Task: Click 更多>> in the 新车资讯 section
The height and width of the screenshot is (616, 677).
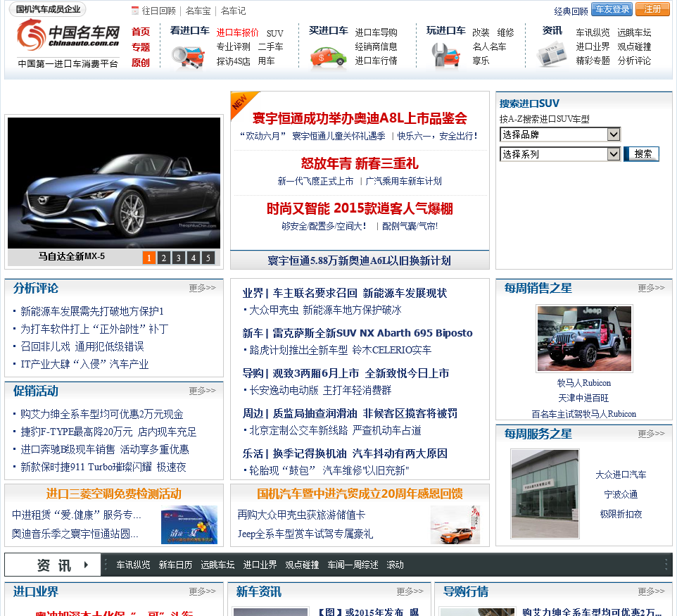Action: pos(410,591)
